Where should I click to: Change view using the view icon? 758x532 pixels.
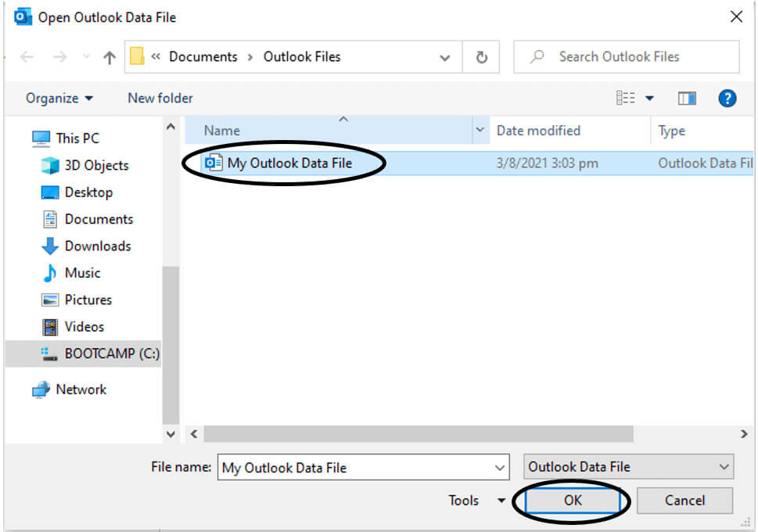[x=626, y=98]
